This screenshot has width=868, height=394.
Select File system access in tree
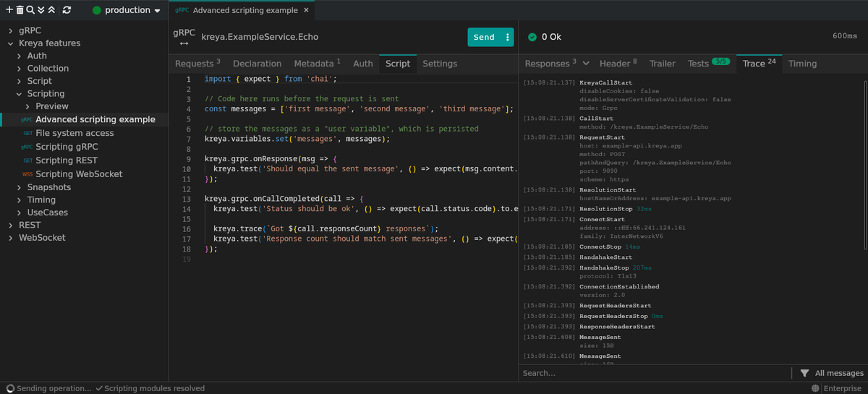(x=74, y=133)
